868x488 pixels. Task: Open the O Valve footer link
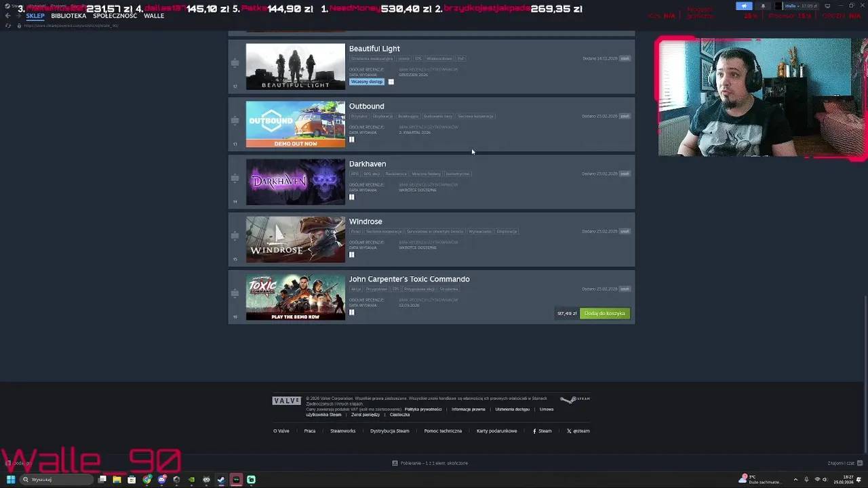[x=281, y=431]
